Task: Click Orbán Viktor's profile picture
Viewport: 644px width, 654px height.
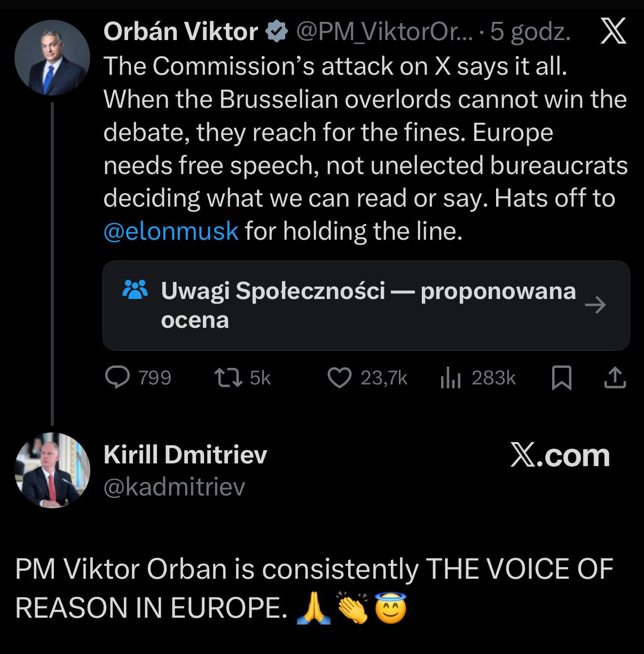Action: [x=52, y=58]
